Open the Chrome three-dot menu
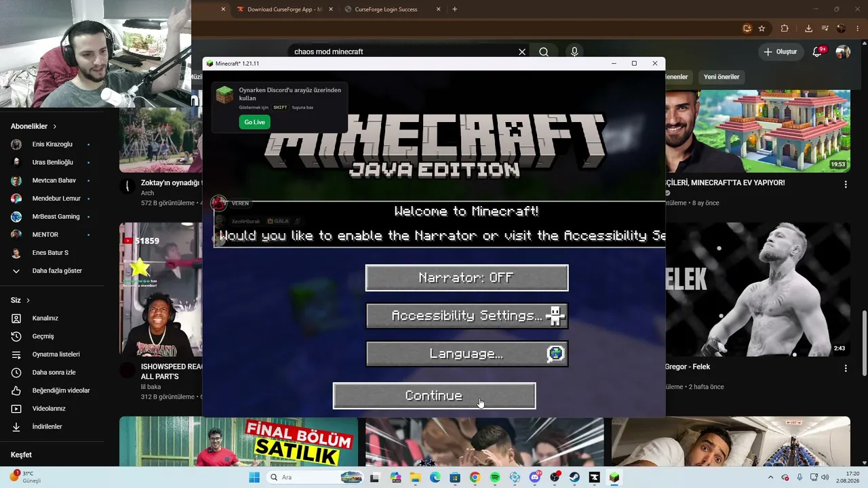The height and width of the screenshot is (488, 868). click(x=857, y=28)
